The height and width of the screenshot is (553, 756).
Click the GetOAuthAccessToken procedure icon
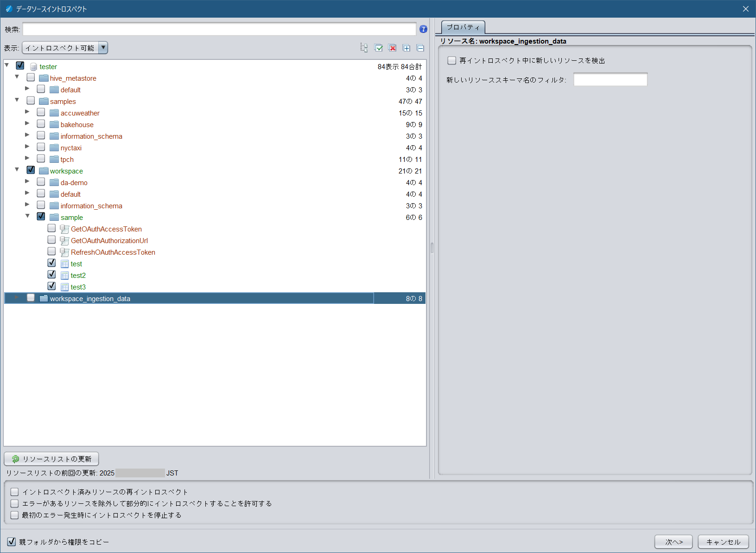(x=65, y=229)
